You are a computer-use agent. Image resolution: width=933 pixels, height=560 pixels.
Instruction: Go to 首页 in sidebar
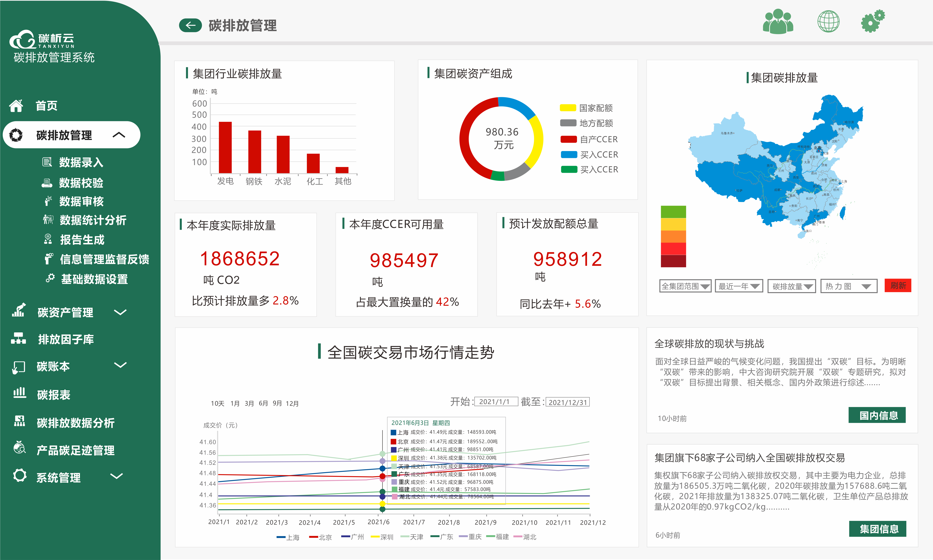click(46, 106)
